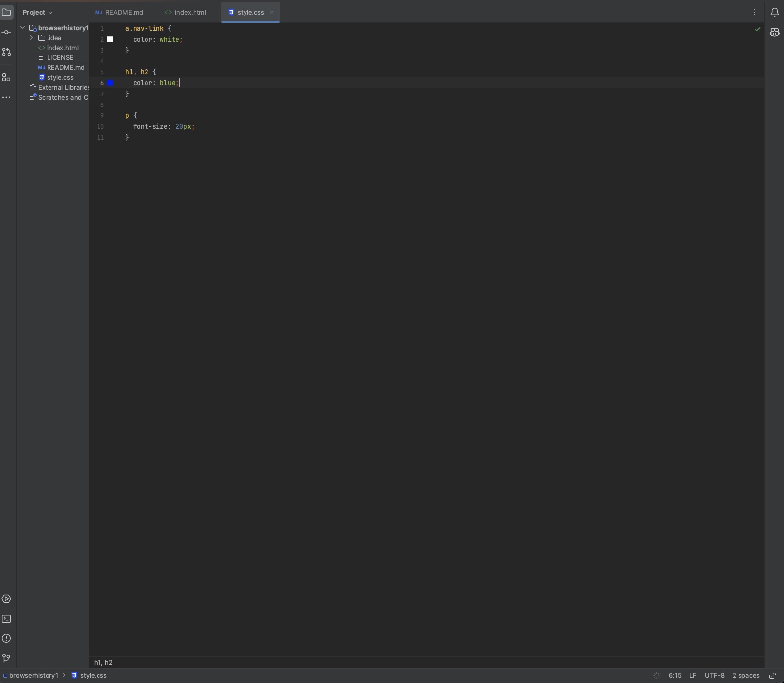Select LICENSE file in project tree
The image size is (784, 683).
click(x=60, y=57)
